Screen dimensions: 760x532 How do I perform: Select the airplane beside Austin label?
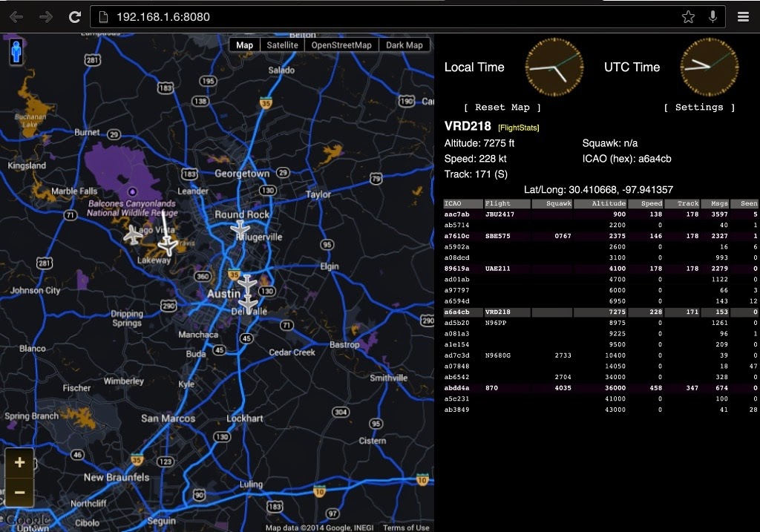(246, 284)
